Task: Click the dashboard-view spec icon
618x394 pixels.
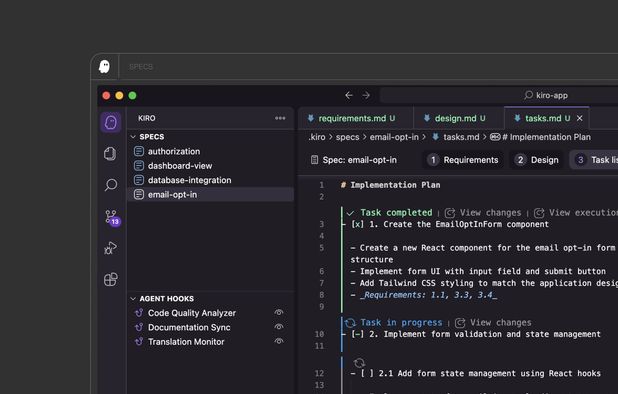Action: click(139, 165)
